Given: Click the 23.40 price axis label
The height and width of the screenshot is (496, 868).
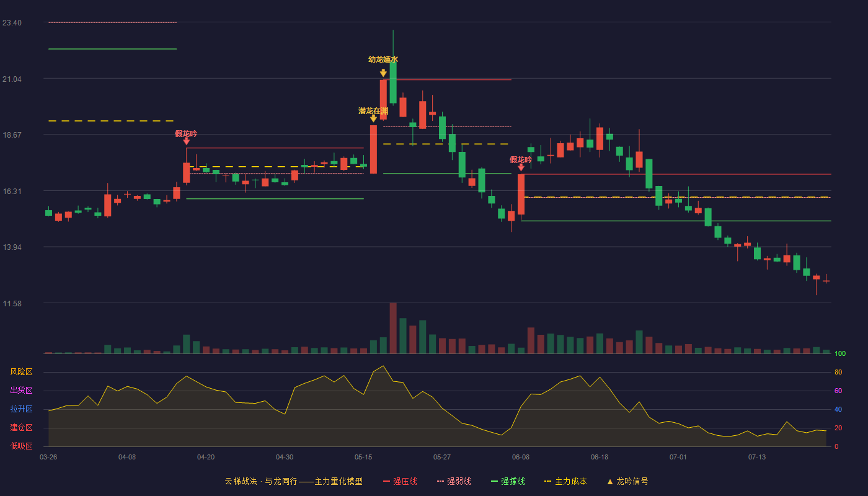Looking at the screenshot, I should coord(12,23).
